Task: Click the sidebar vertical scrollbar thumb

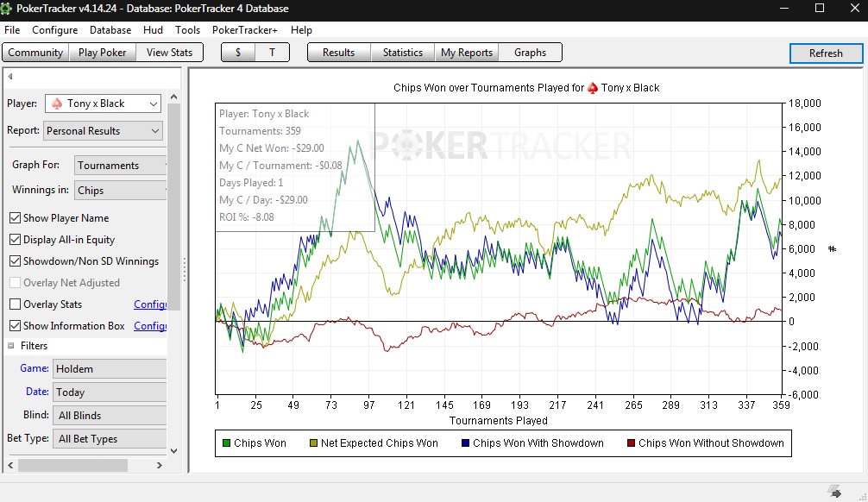Action: (x=173, y=207)
